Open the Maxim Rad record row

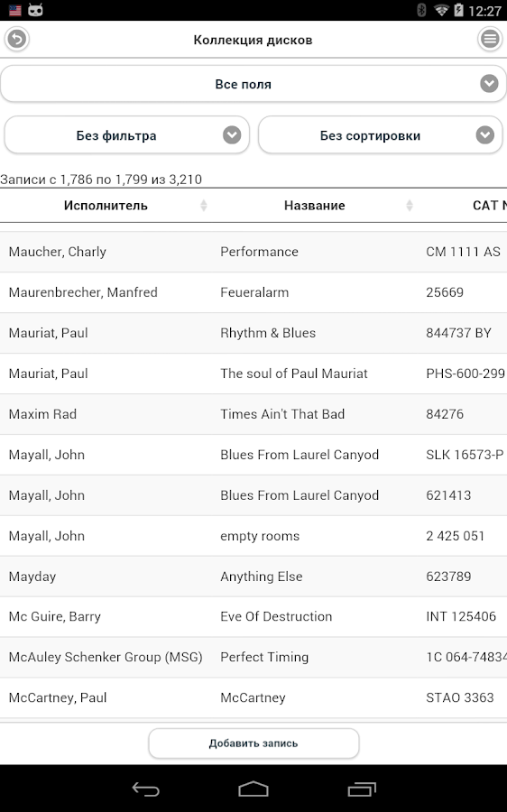coord(253,414)
